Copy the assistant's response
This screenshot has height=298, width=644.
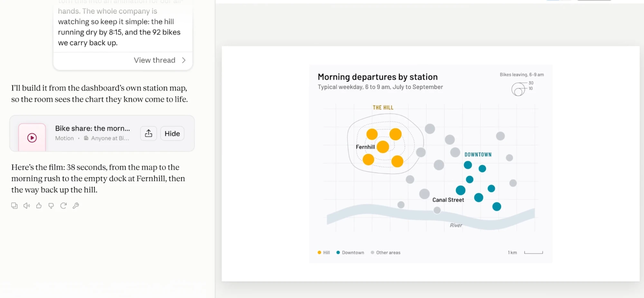[x=14, y=206]
